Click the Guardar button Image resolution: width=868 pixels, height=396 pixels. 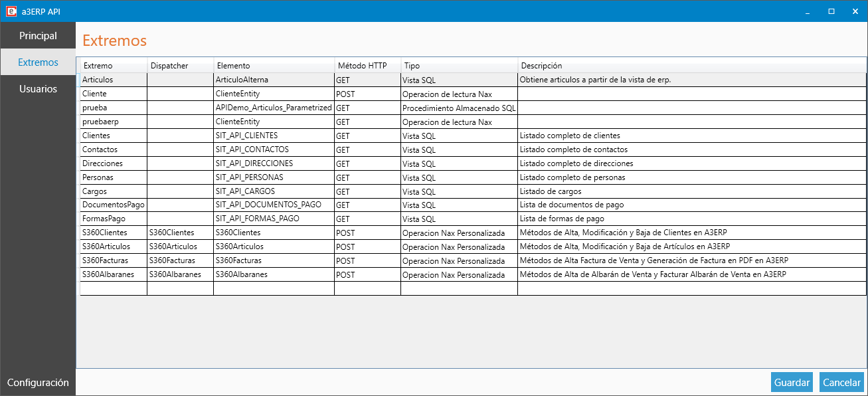[792, 382]
